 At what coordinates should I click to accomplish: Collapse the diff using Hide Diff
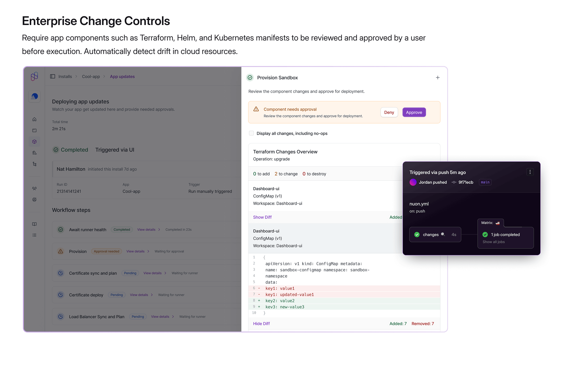click(x=261, y=323)
